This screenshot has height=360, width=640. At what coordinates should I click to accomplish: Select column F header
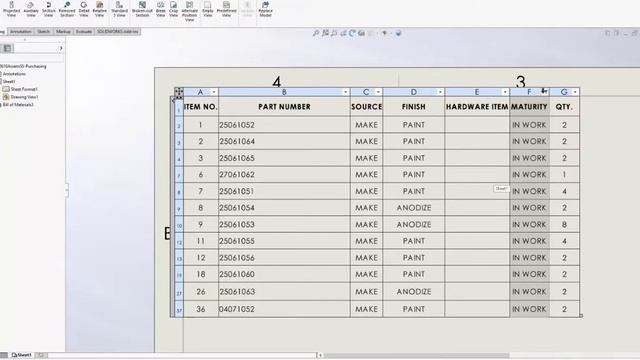[529, 92]
